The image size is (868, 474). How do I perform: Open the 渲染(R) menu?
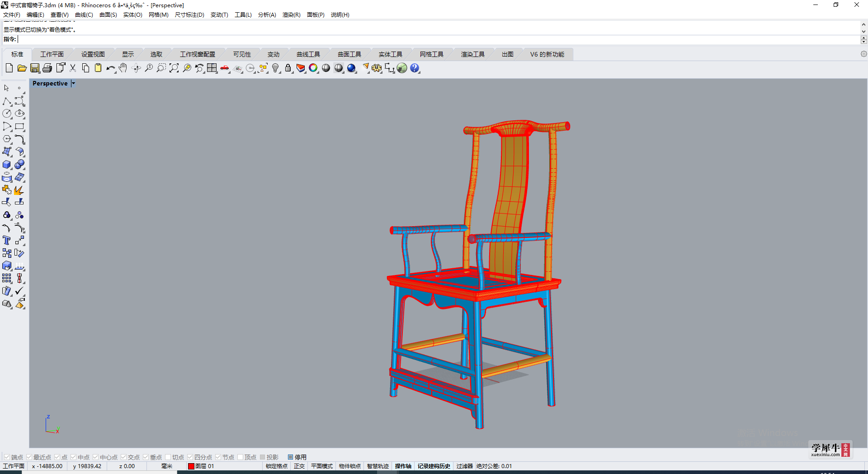pos(291,15)
